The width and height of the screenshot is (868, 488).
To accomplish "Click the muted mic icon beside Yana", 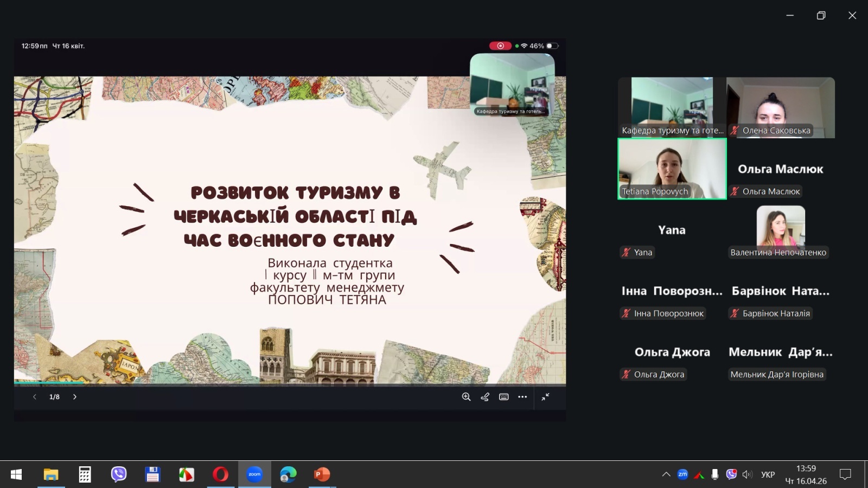I will (x=626, y=252).
